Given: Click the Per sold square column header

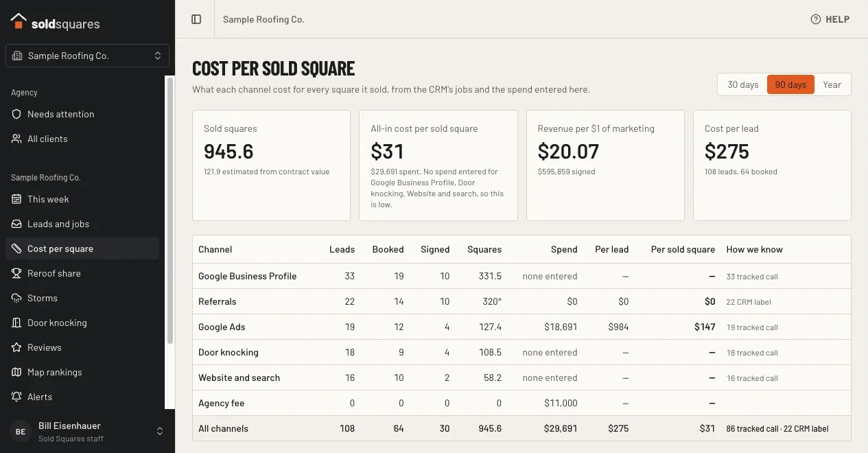Looking at the screenshot, I should pyautogui.click(x=683, y=249).
